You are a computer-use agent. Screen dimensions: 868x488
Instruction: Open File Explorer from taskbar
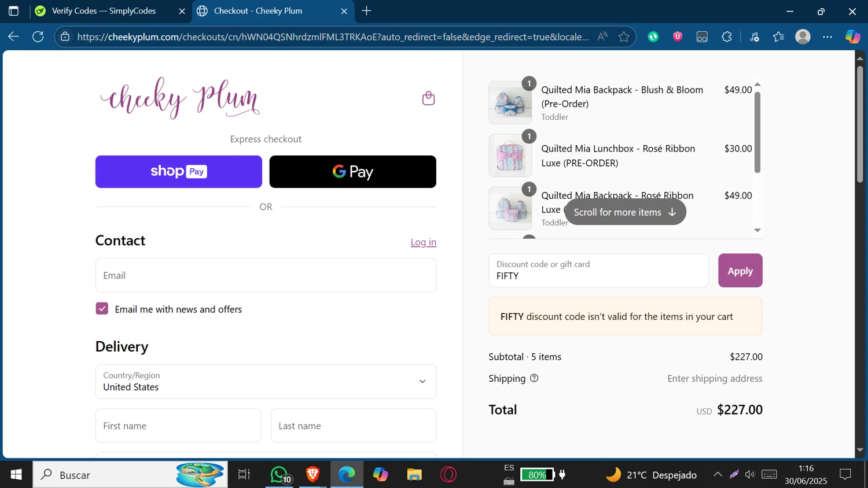coord(414,475)
